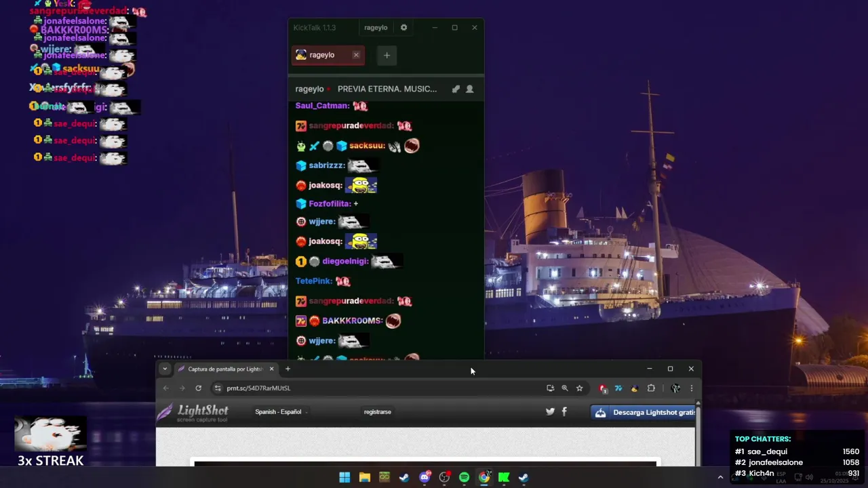The height and width of the screenshot is (488, 868).
Task: Bookmark this page with star icon
Action: point(579,388)
